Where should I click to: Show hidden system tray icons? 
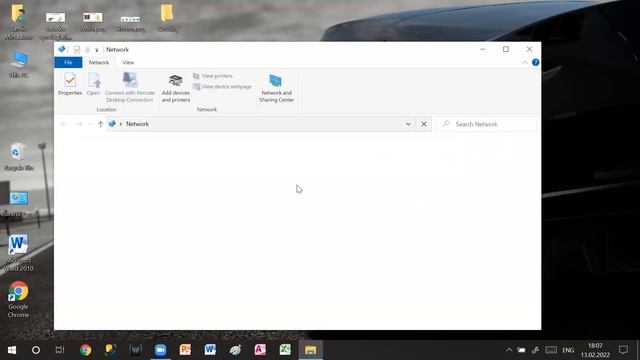509,350
